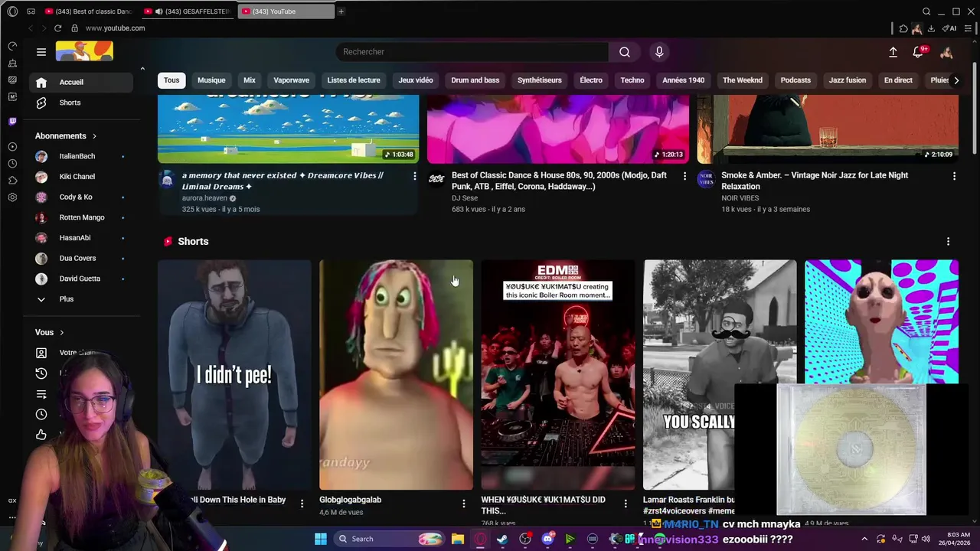The image size is (980, 551).
Task: Click the site padlock icon in address bar
Action: pyautogui.click(x=74, y=28)
